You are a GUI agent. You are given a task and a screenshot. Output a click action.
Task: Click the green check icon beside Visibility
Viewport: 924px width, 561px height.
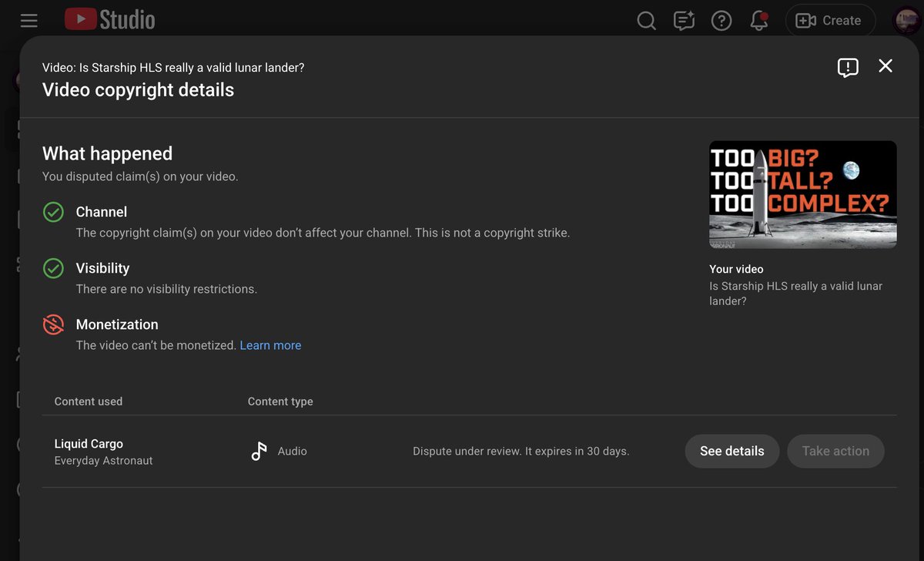click(53, 268)
